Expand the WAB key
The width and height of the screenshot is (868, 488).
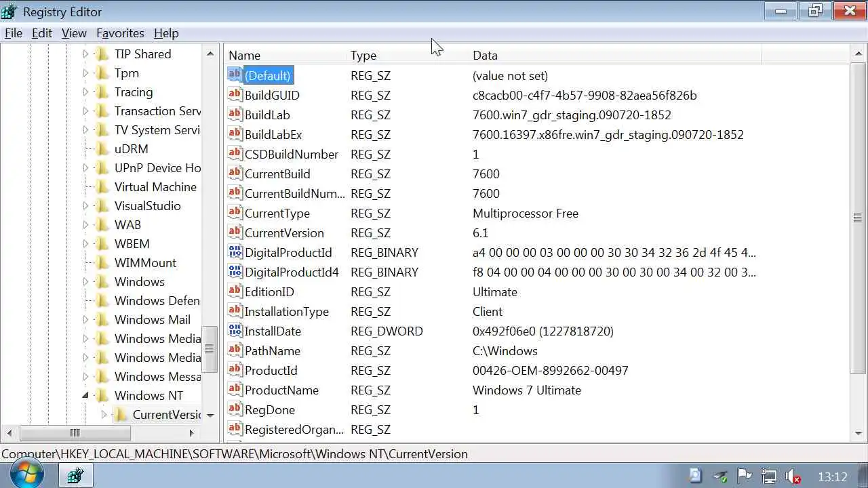point(85,224)
